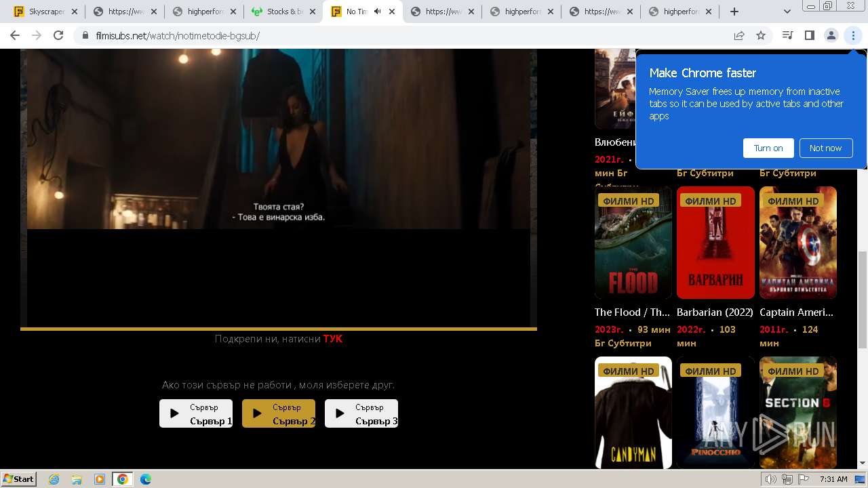Mute audio on the No Time tab speaker icon
Viewport: 868px width, 488px height.
tap(377, 12)
